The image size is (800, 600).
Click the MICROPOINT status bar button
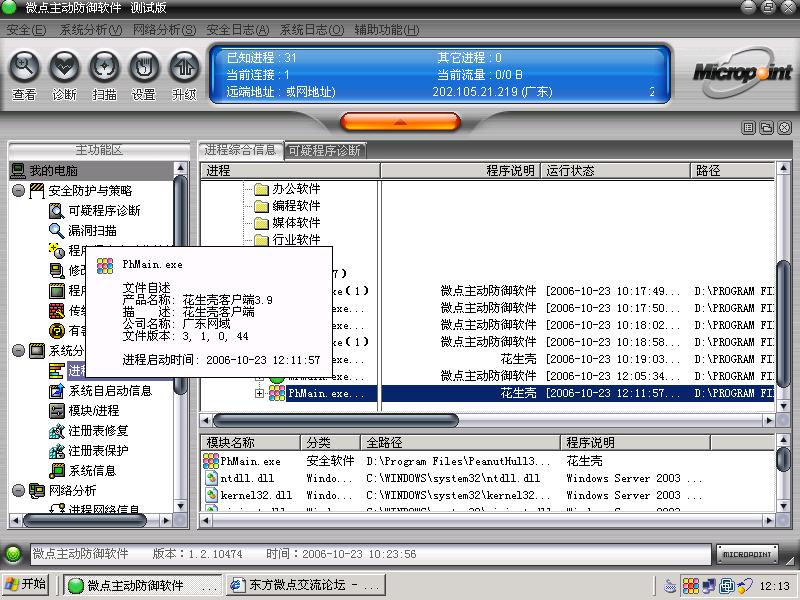747,554
